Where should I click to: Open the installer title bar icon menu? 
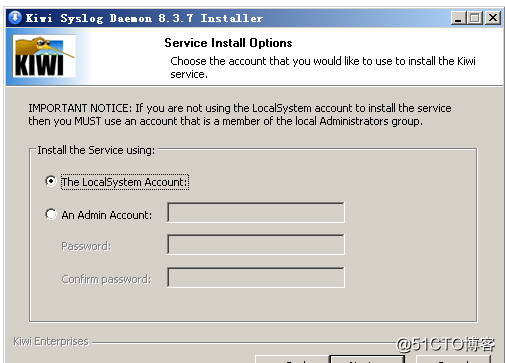click(15, 18)
